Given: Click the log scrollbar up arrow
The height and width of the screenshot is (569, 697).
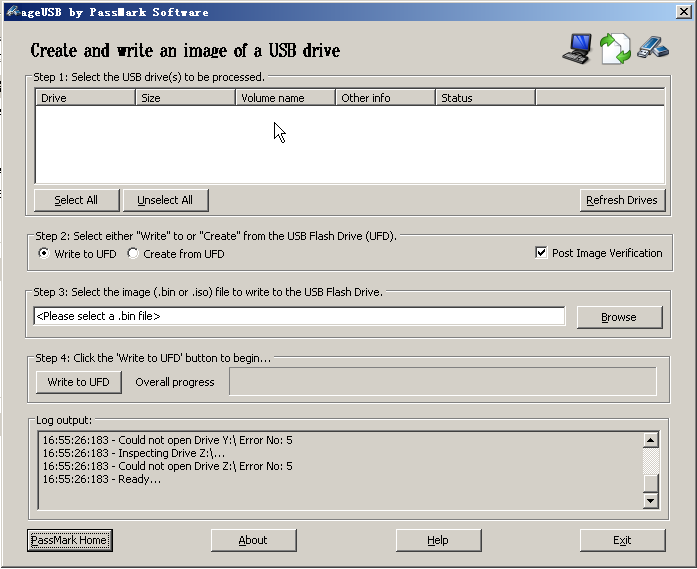Looking at the screenshot, I should coord(651,440).
